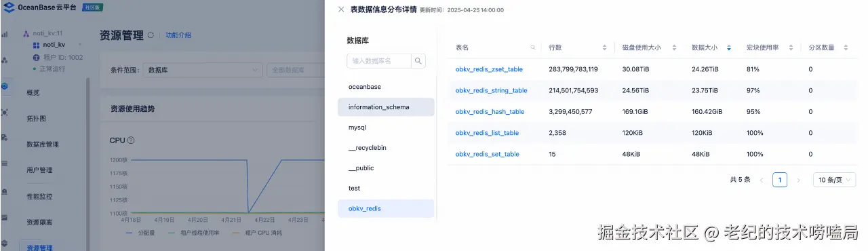Viewport: 868px width, 251px height.
Task: Open 功能介绍 link in background page
Action: [x=178, y=35]
